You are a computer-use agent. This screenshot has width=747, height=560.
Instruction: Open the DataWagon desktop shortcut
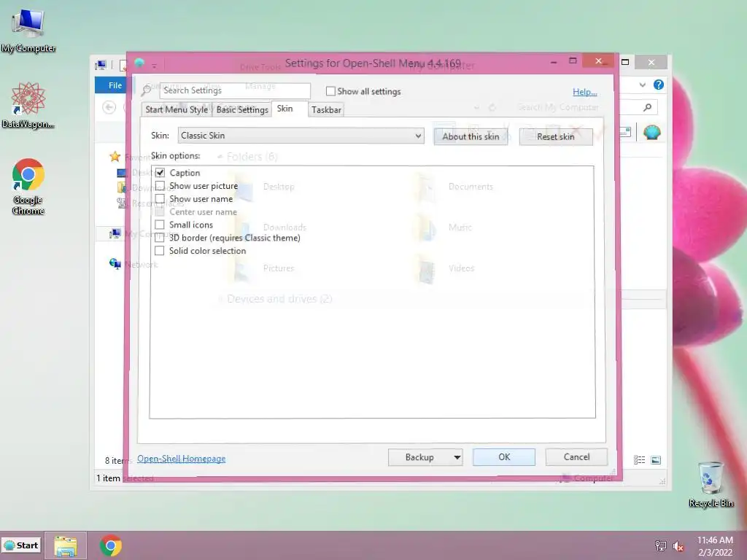pyautogui.click(x=28, y=105)
